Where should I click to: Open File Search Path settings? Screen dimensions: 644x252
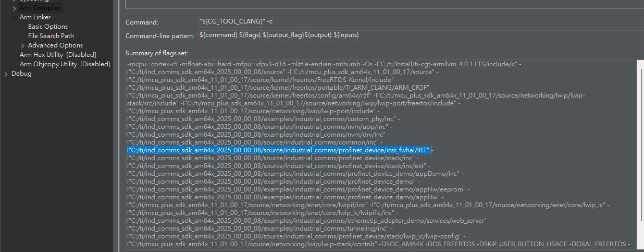(x=51, y=36)
